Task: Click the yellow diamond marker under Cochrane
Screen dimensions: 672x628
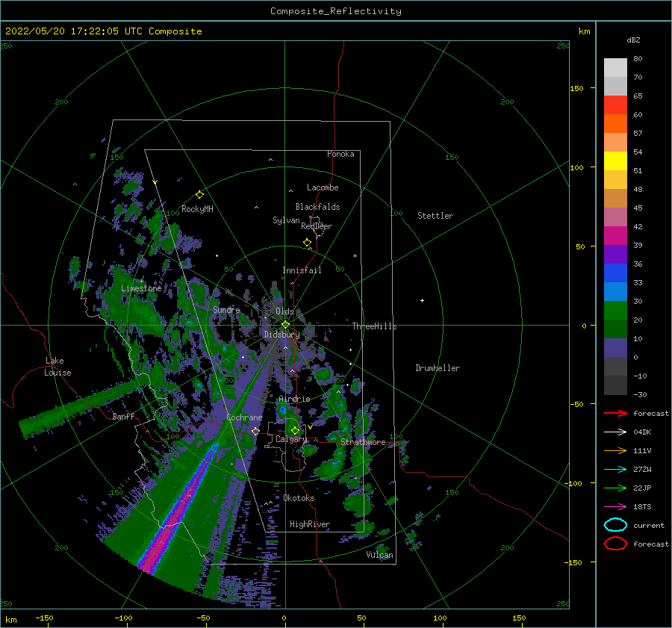Action: 255,431
